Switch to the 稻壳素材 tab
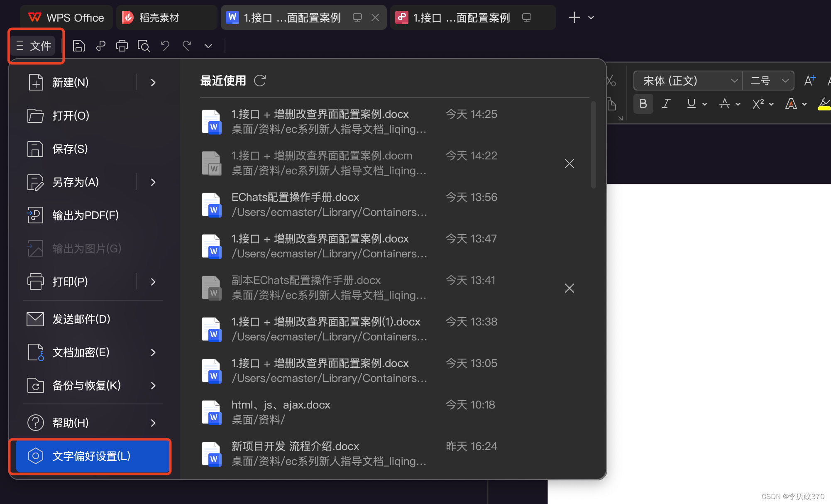Image resolution: width=831 pixels, height=504 pixels. [x=159, y=17]
